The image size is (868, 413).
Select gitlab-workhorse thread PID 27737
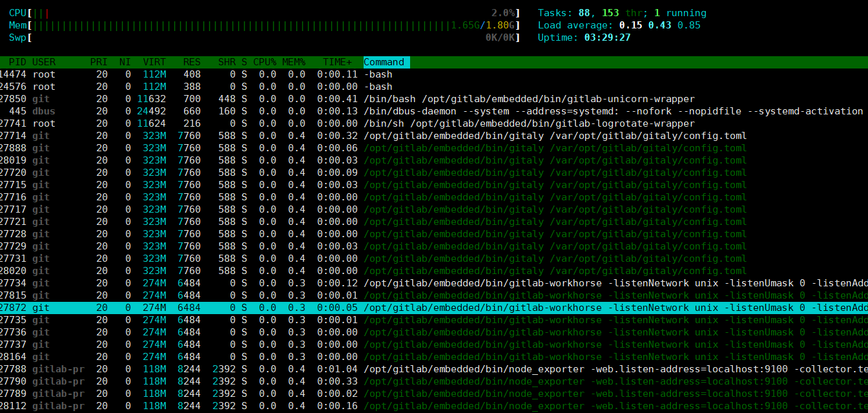pos(434,344)
